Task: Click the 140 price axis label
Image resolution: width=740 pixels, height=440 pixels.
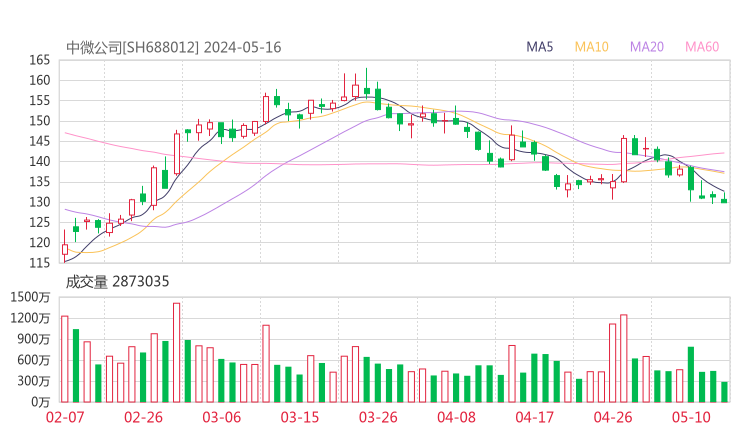Action: 40,161
